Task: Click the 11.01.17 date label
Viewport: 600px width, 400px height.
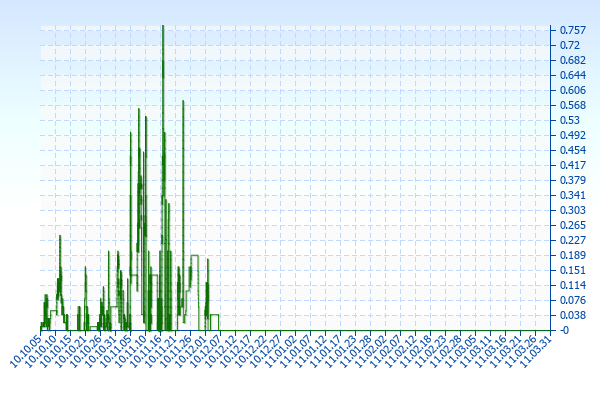Action: [326, 351]
